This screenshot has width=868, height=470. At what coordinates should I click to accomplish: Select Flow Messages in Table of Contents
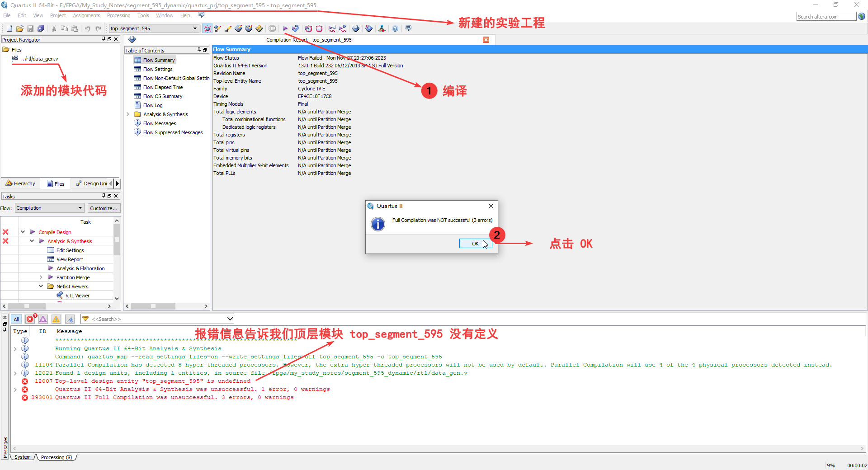pyautogui.click(x=160, y=123)
